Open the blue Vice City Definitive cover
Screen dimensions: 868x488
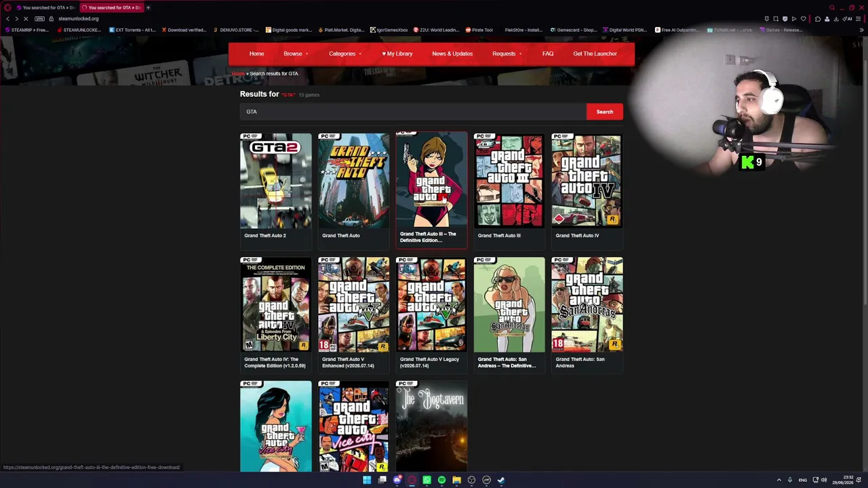pos(276,426)
